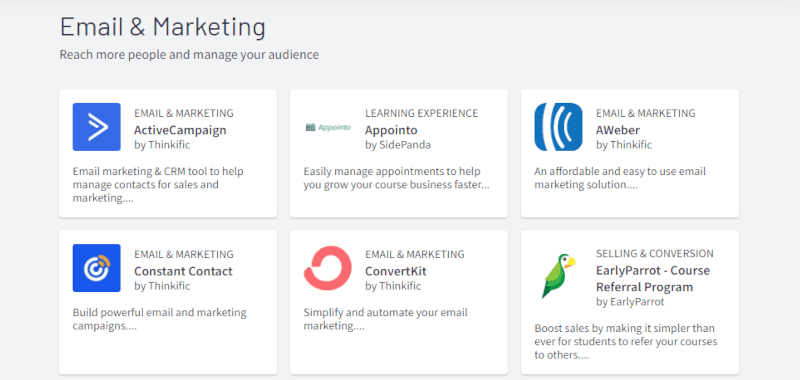Open EarlyParrot - Course Referral Program title

(653, 278)
